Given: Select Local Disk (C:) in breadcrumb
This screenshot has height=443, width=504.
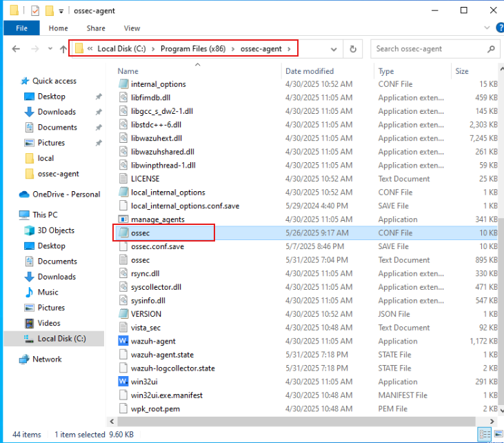Looking at the screenshot, I should pyautogui.click(x=121, y=48).
